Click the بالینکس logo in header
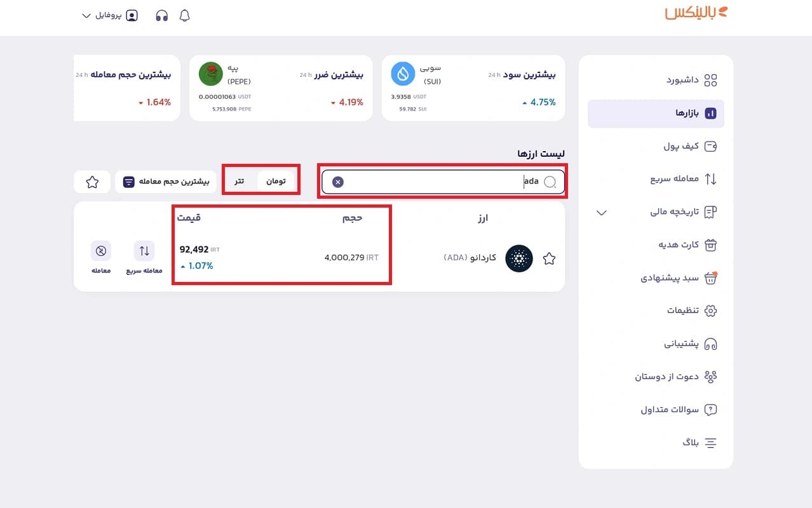Viewport: 812px width, 508px height. (696, 14)
